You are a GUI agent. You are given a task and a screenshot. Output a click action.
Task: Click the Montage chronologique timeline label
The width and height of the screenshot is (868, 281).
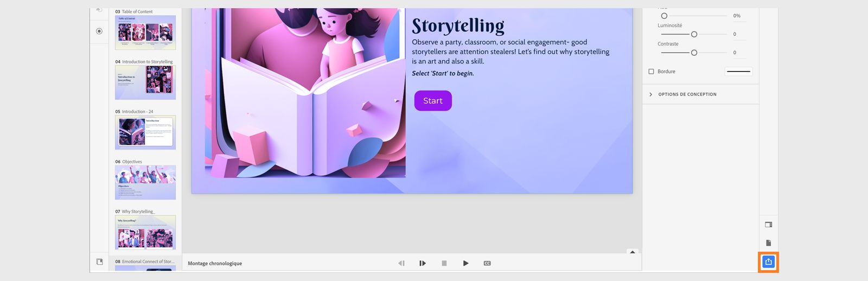pyautogui.click(x=215, y=264)
